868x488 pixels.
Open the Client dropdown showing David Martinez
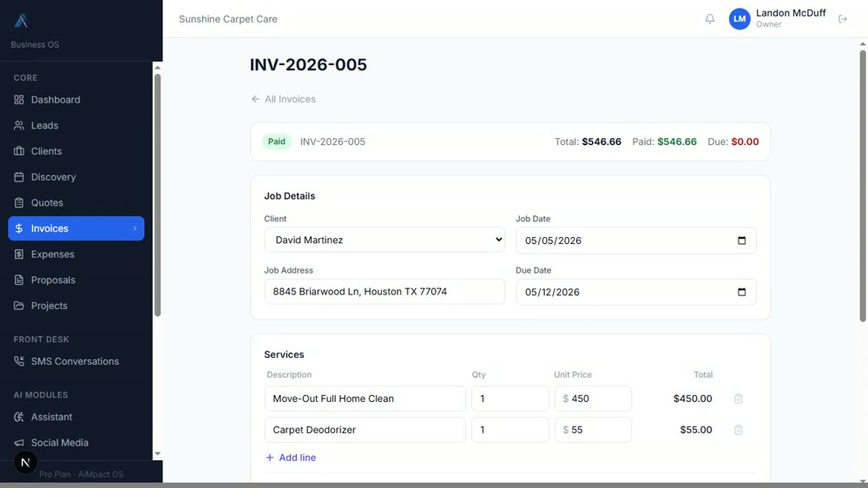(x=385, y=240)
